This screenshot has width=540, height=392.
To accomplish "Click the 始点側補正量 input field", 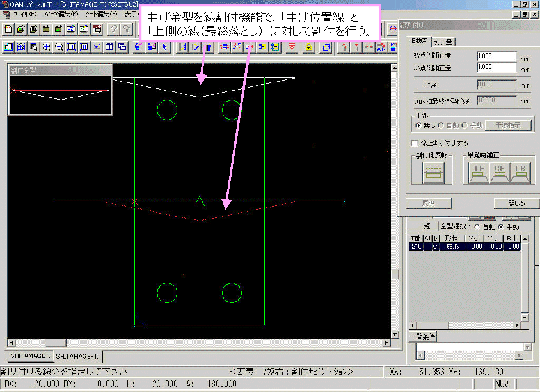I will pos(496,56).
